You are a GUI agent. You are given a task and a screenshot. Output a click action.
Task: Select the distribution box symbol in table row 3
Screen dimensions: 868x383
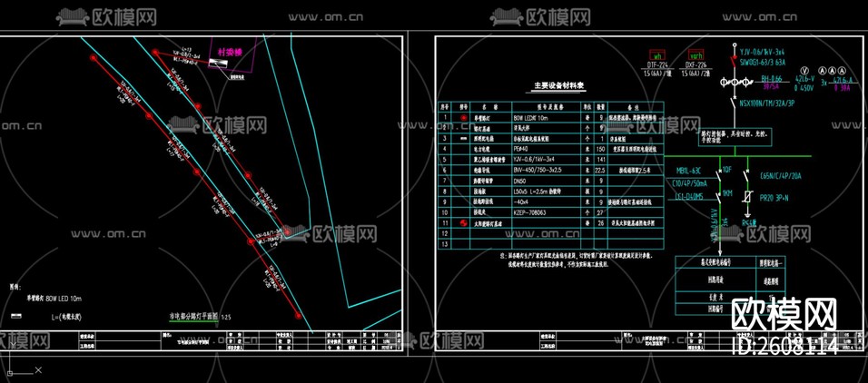464,138
